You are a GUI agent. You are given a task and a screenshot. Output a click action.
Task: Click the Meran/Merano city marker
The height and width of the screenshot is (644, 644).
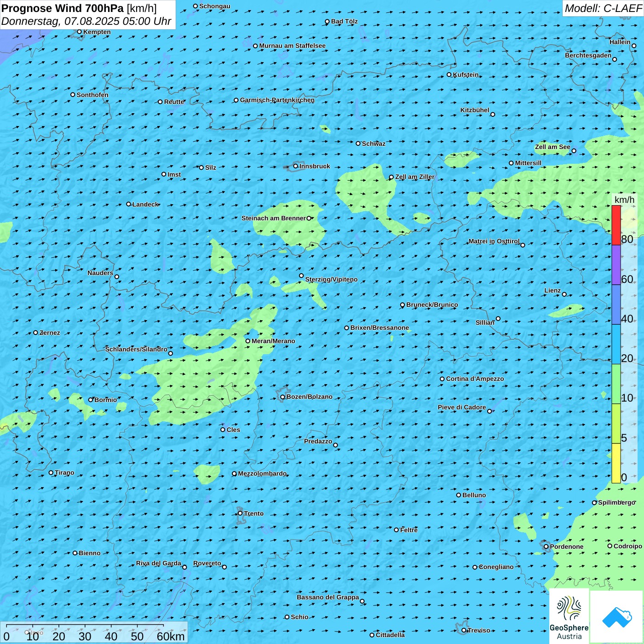point(248,341)
